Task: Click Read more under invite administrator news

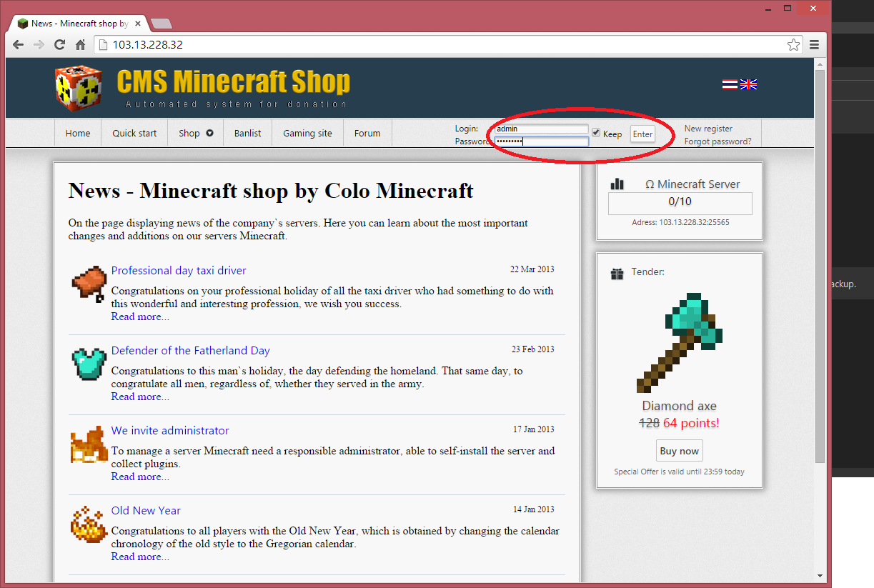Action: [140, 477]
